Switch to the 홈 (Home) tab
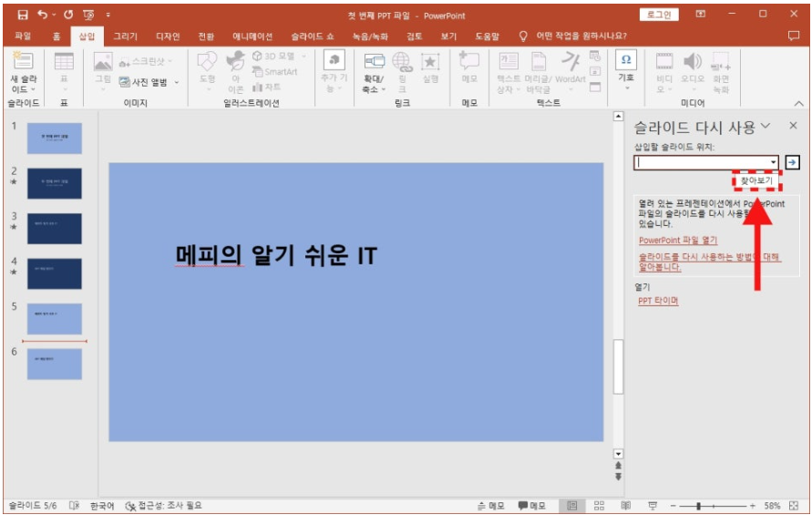The height and width of the screenshot is (515, 812). [56, 36]
